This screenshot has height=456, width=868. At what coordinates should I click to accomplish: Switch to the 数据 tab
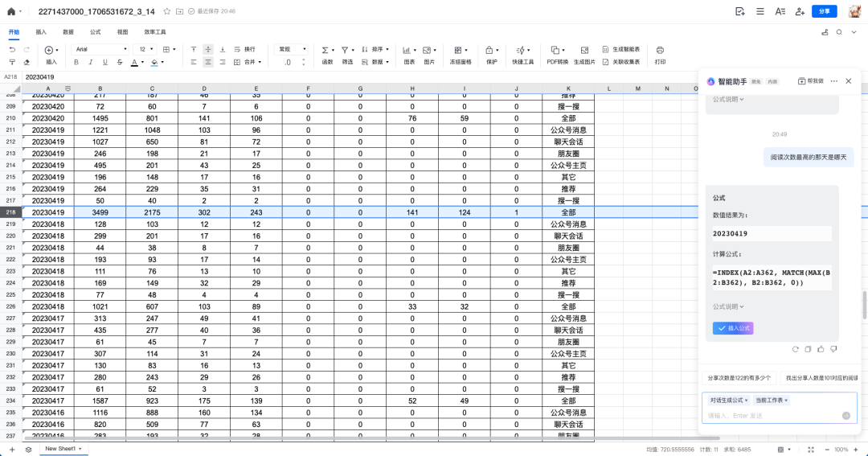(68, 32)
